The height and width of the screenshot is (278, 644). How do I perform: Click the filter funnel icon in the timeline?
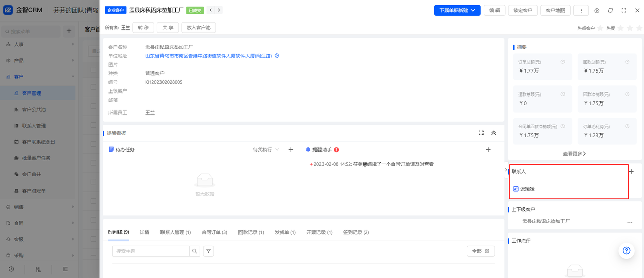coord(209,251)
